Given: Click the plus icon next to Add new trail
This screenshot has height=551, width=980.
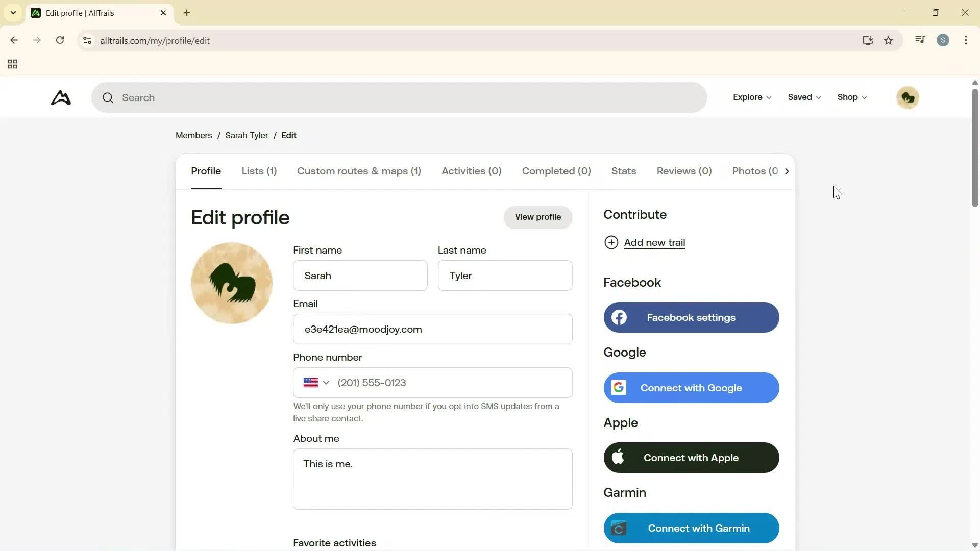Looking at the screenshot, I should [x=611, y=242].
